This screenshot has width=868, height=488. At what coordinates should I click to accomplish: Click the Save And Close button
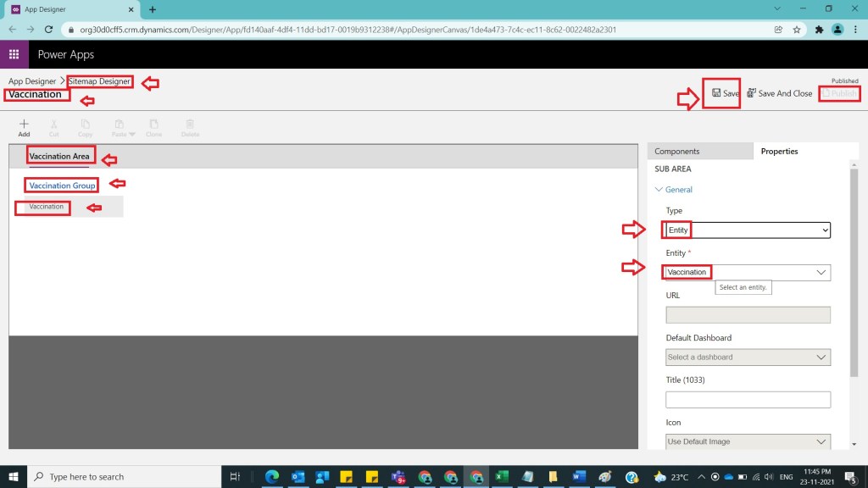click(779, 93)
